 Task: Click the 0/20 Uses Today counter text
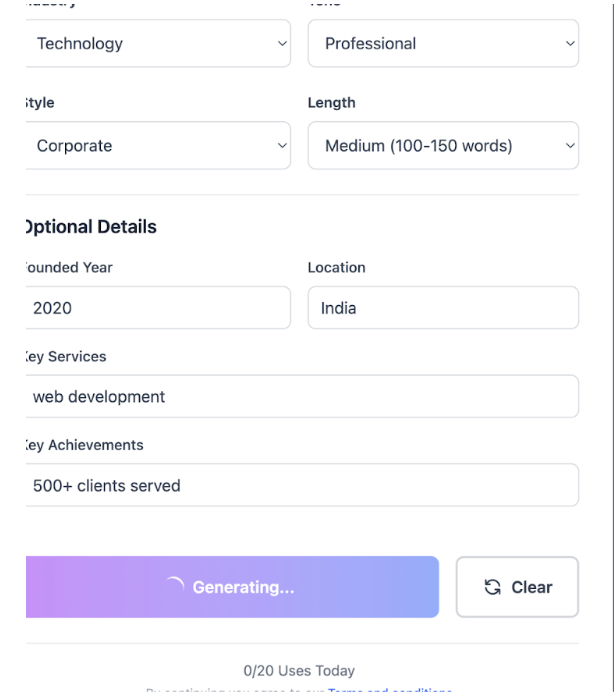click(299, 670)
